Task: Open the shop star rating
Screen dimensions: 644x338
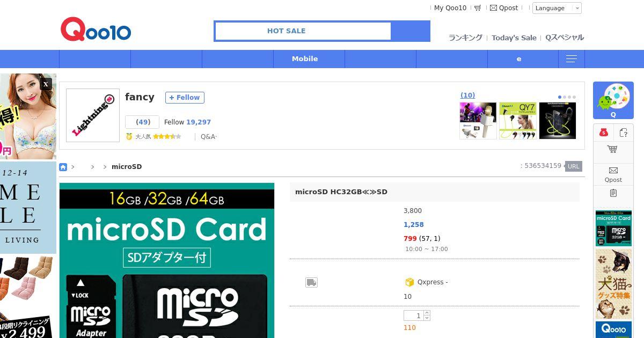Action: click(x=167, y=137)
